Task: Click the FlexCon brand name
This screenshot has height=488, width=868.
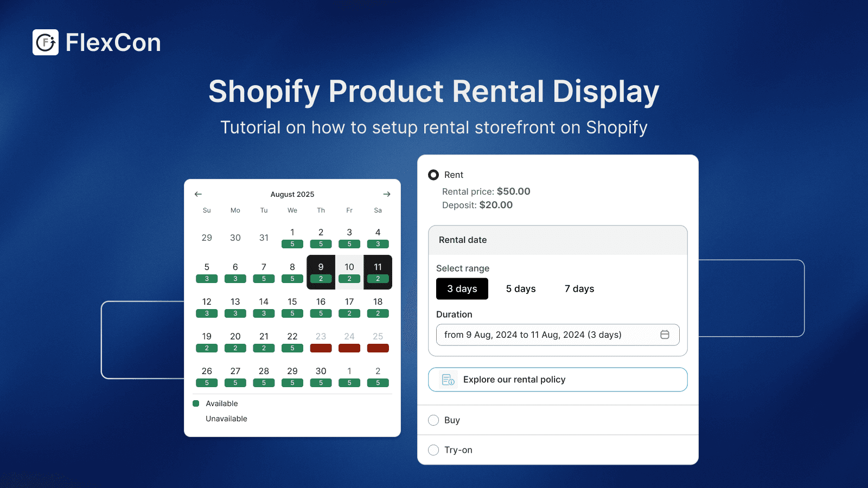Action: (x=113, y=42)
